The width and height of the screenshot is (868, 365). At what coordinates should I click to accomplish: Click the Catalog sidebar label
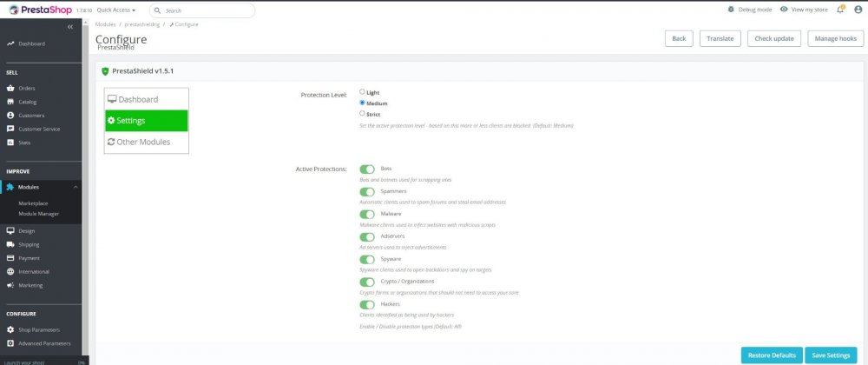27,102
